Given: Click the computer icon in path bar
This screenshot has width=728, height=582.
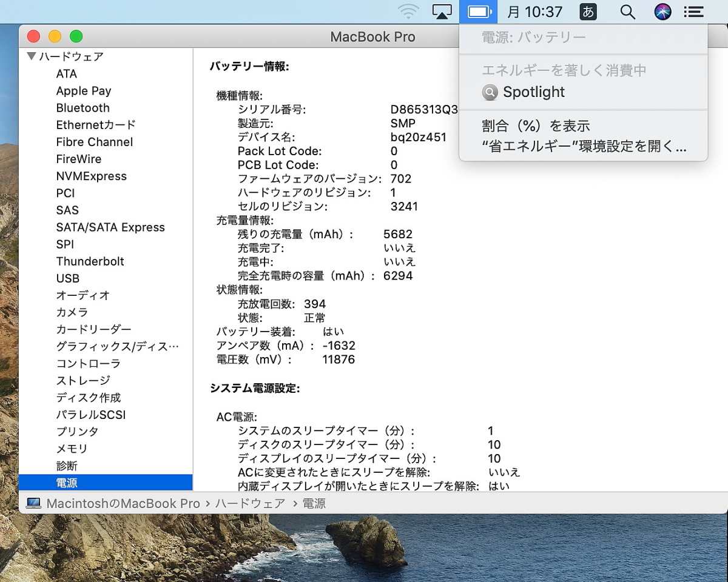Looking at the screenshot, I should pyautogui.click(x=34, y=504).
